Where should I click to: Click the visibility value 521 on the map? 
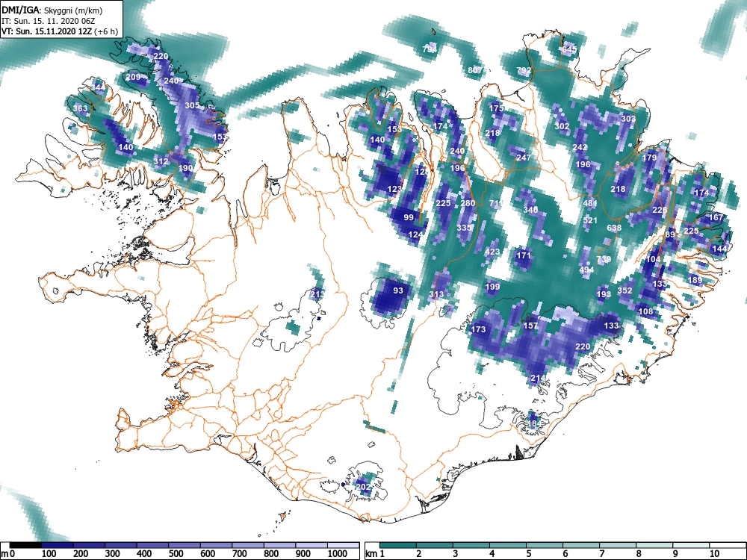(590, 220)
